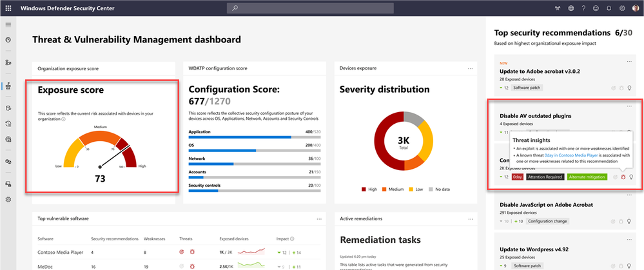Screen dimensions: 644x270
Task: Click red bug icon in MeDoc row
Action: pos(192,266)
